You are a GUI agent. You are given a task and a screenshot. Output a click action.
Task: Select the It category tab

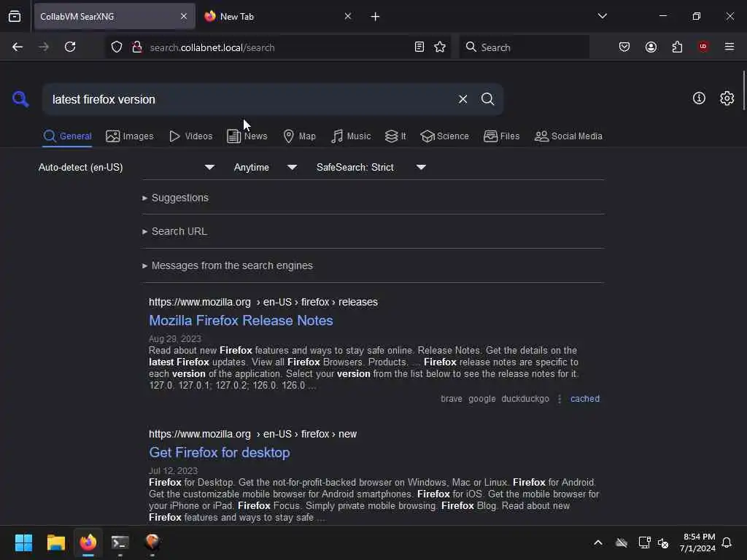click(395, 136)
